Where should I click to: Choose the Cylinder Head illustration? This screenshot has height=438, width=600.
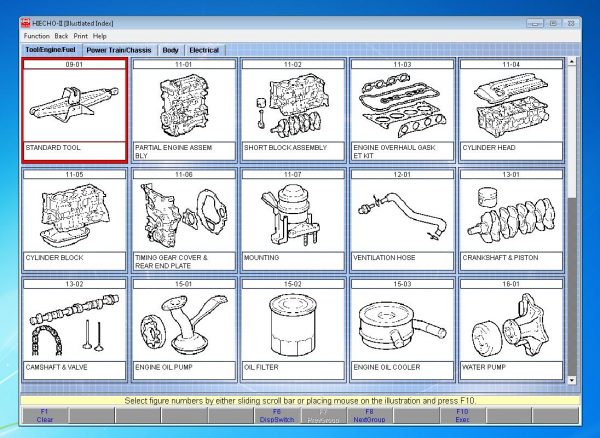511,105
